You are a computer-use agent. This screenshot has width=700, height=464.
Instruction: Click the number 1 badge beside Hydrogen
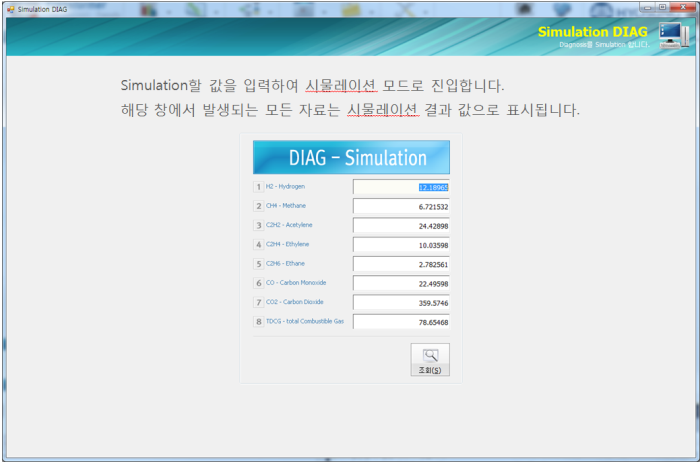tap(258, 187)
